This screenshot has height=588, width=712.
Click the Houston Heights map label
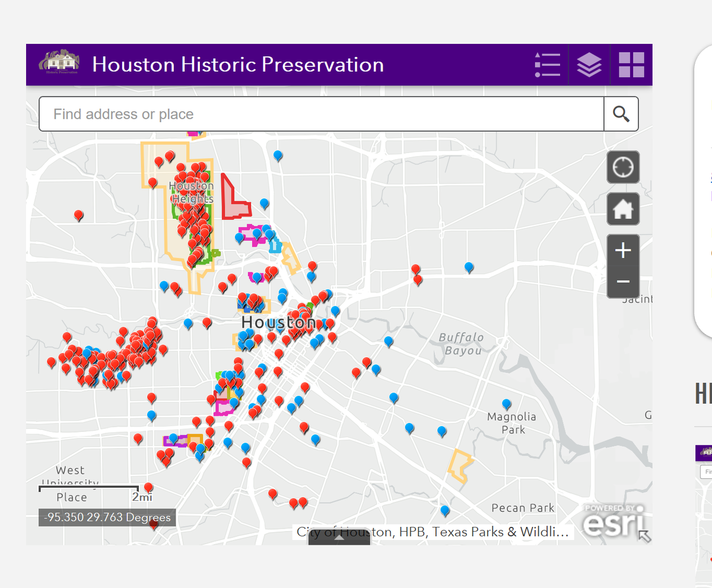coord(192,192)
